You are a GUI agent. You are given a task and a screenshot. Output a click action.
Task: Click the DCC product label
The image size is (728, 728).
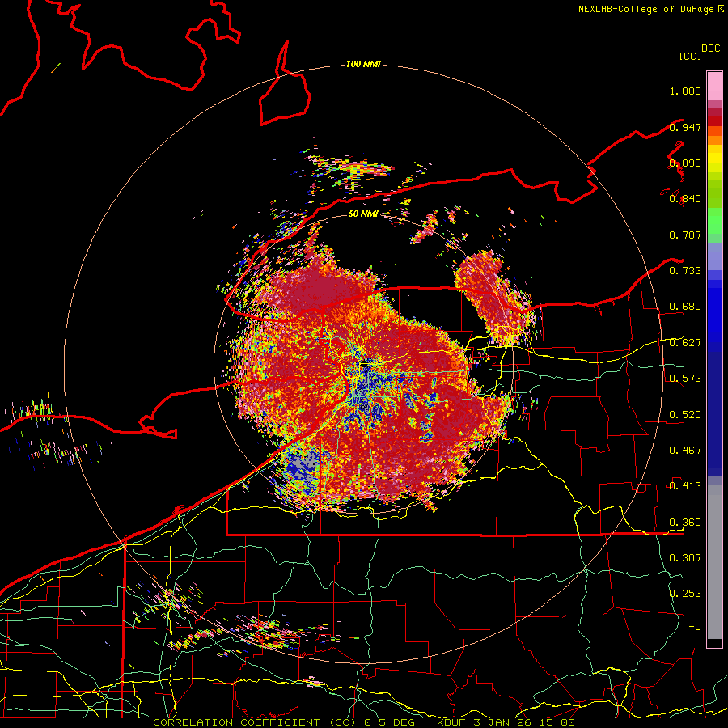coord(710,49)
